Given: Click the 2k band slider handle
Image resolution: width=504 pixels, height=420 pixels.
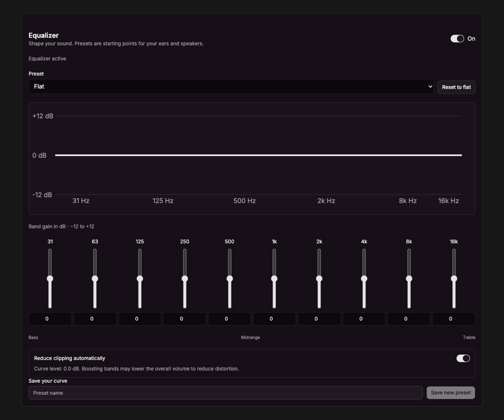Looking at the screenshot, I should click(319, 279).
